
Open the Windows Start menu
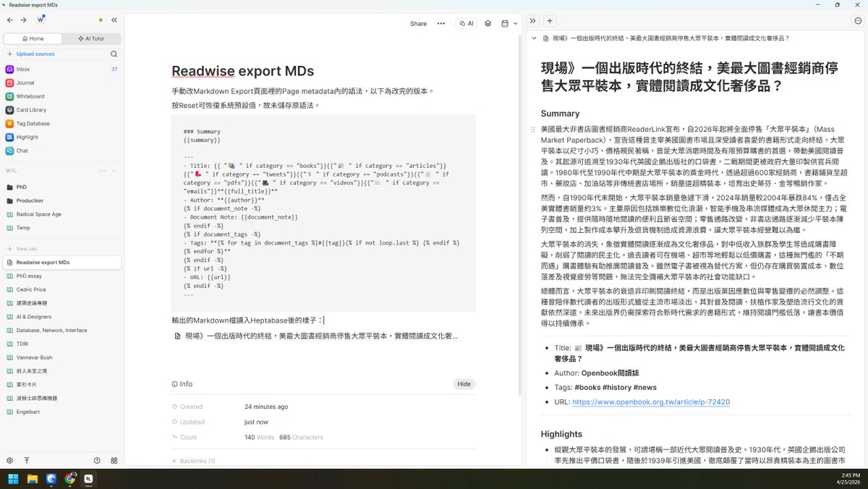click(x=13, y=479)
